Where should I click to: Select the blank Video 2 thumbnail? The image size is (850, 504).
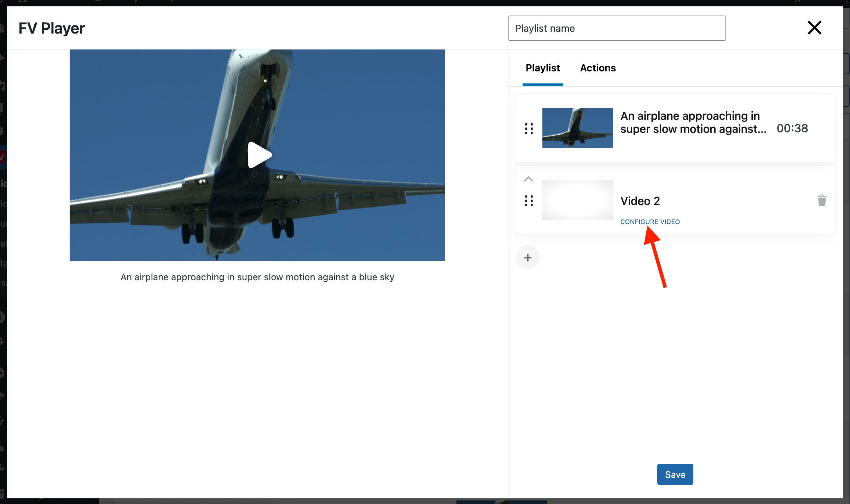pos(577,200)
